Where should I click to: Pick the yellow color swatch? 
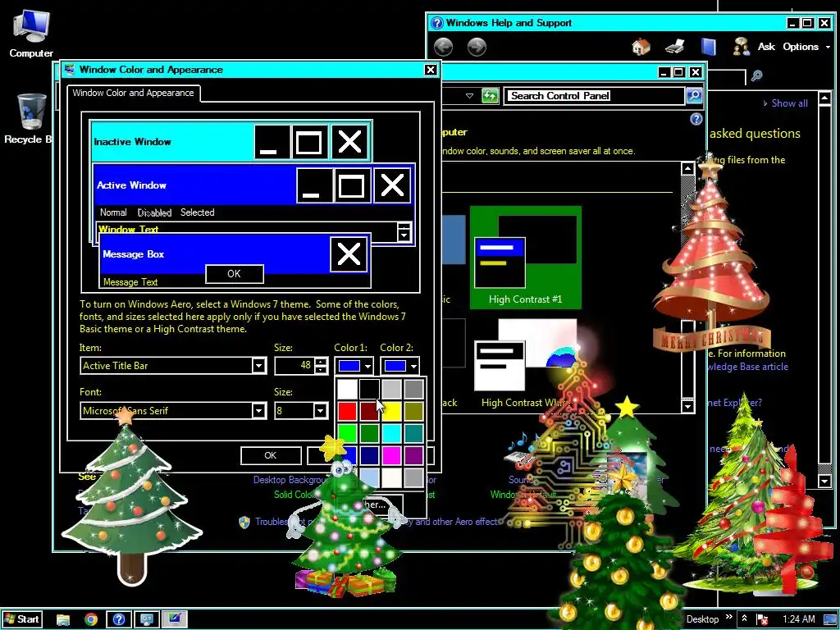pos(391,411)
